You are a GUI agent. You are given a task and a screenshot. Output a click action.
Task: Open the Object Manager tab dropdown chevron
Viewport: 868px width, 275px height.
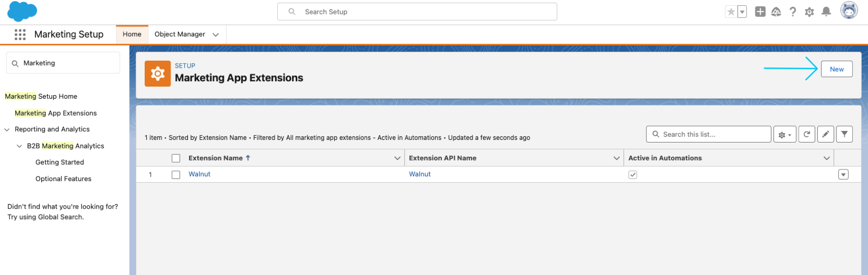tap(215, 34)
